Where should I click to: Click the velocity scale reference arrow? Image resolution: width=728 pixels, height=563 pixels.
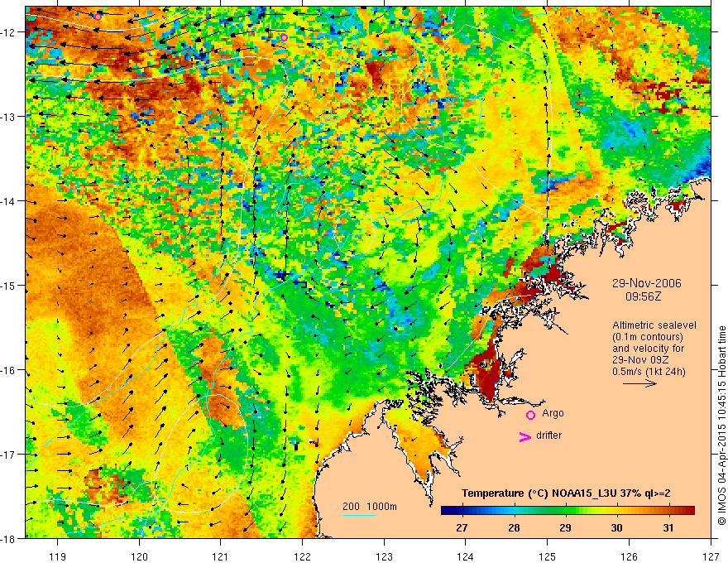tap(639, 383)
